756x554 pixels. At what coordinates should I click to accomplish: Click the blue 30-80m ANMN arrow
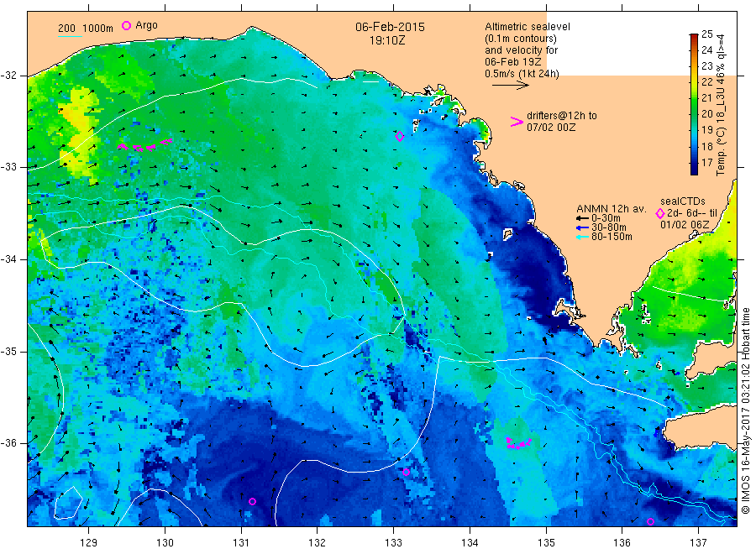tap(583, 227)
